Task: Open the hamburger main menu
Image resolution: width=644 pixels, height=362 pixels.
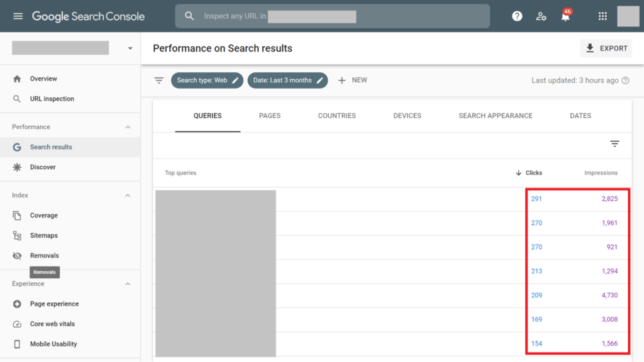Action: click(x=18, y=16)
